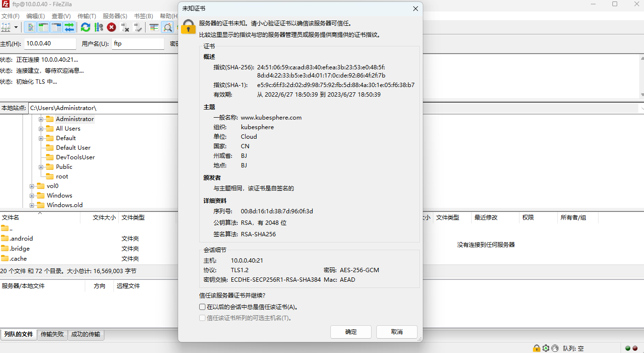Enable 'Always trust this certificate in future sessions'
Image resolution: width=644 pixels, height=353 pixels.
pos(202,307)
